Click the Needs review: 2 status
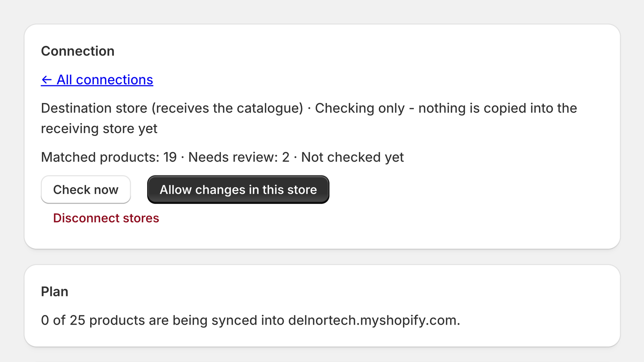 tap(239, 157)
